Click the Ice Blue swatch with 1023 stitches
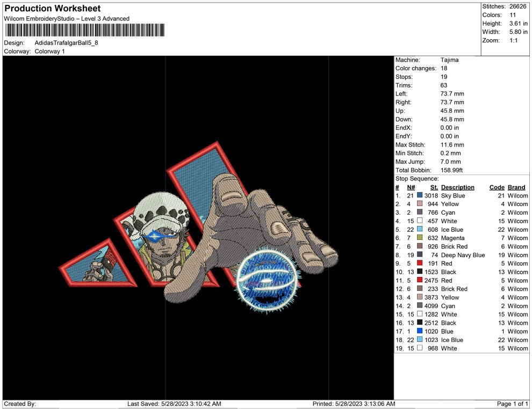532x409 pixels. (420, 339)
